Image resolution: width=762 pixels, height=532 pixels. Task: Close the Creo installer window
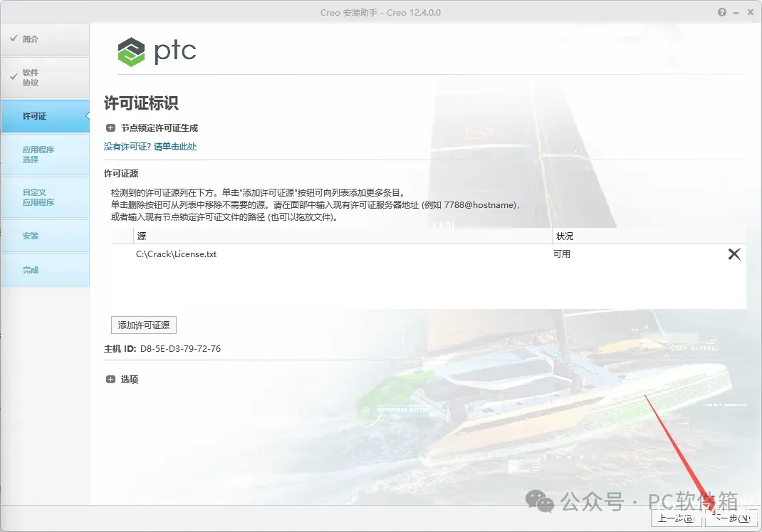pyautogui.click(x=751, y=13)
